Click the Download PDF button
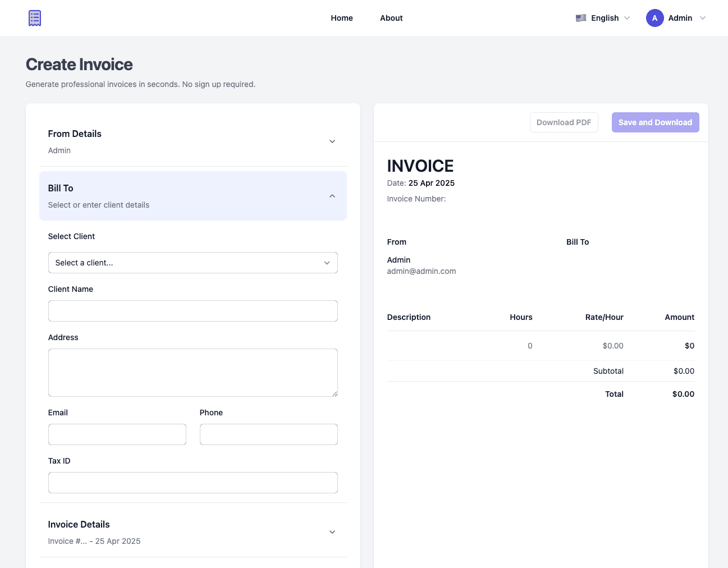 tap(564, 122)
